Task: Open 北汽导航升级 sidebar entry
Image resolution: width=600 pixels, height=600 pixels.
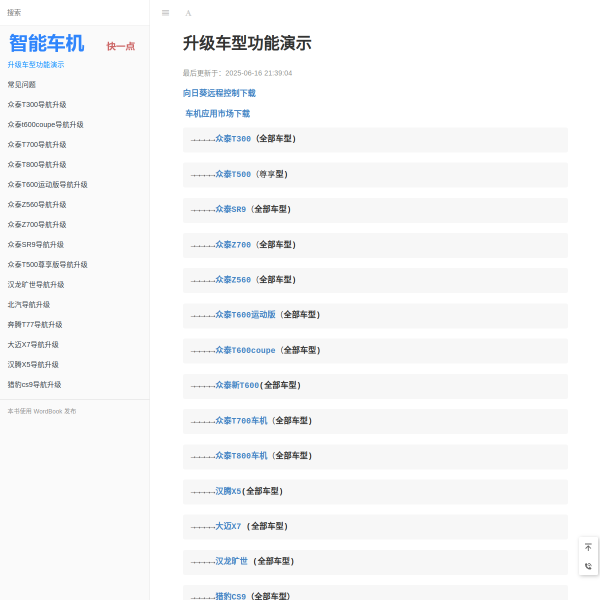Action: 29,305
